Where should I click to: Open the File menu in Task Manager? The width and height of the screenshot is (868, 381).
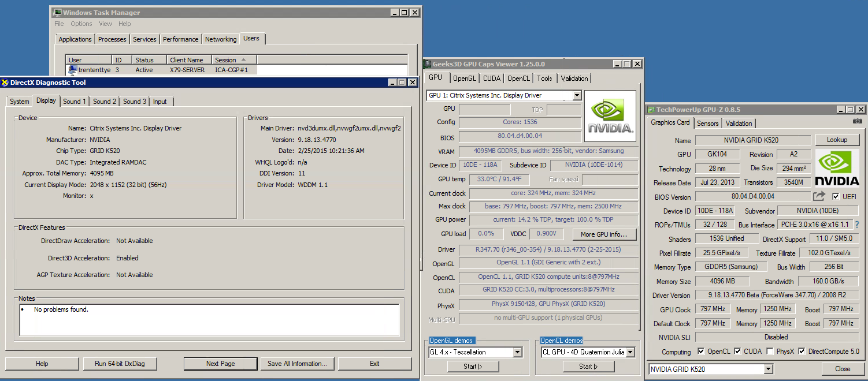pos(59,24)
